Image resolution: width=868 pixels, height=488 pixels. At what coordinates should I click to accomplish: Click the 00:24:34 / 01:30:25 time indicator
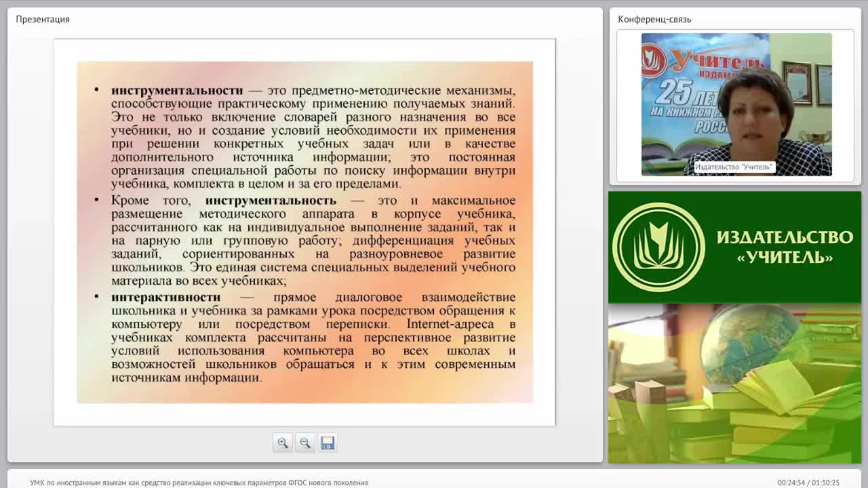click(808, 483)
